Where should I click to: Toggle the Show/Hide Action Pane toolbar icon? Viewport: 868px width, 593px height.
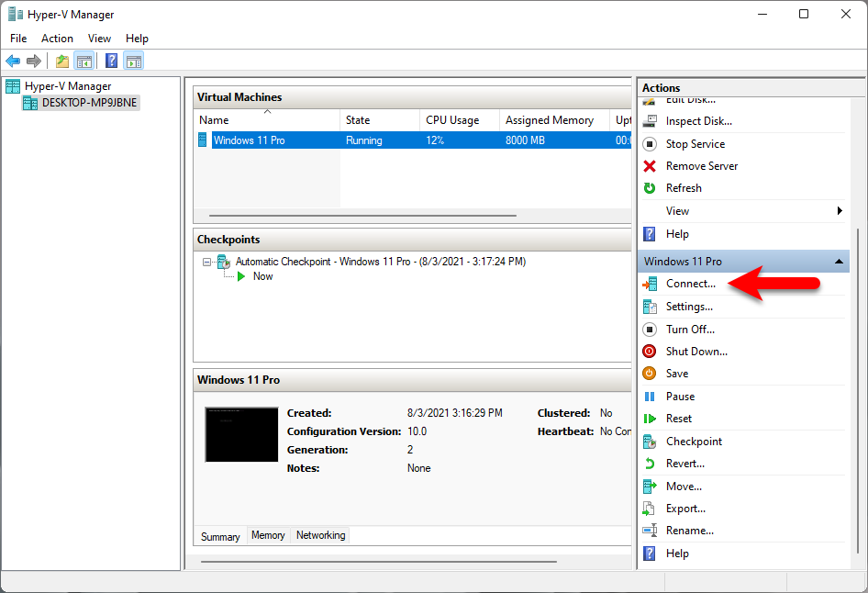point(133,61)
